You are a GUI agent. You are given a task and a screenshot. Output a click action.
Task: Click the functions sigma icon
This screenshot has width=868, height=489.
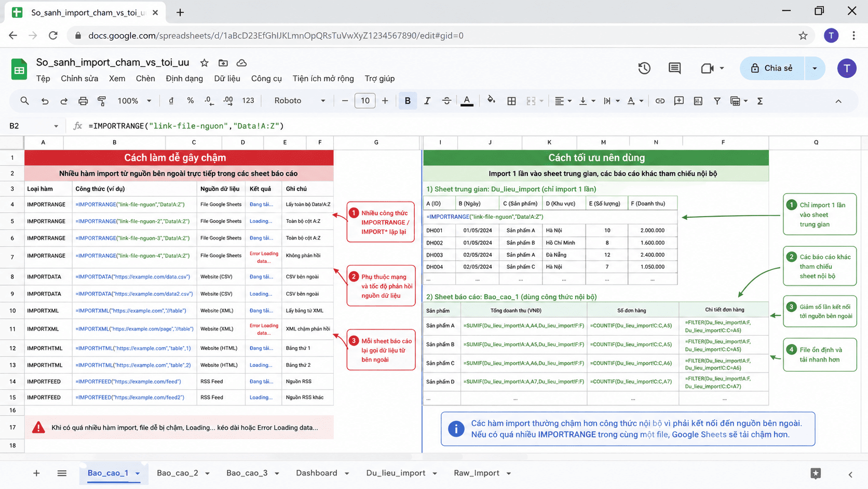(760, 101)
